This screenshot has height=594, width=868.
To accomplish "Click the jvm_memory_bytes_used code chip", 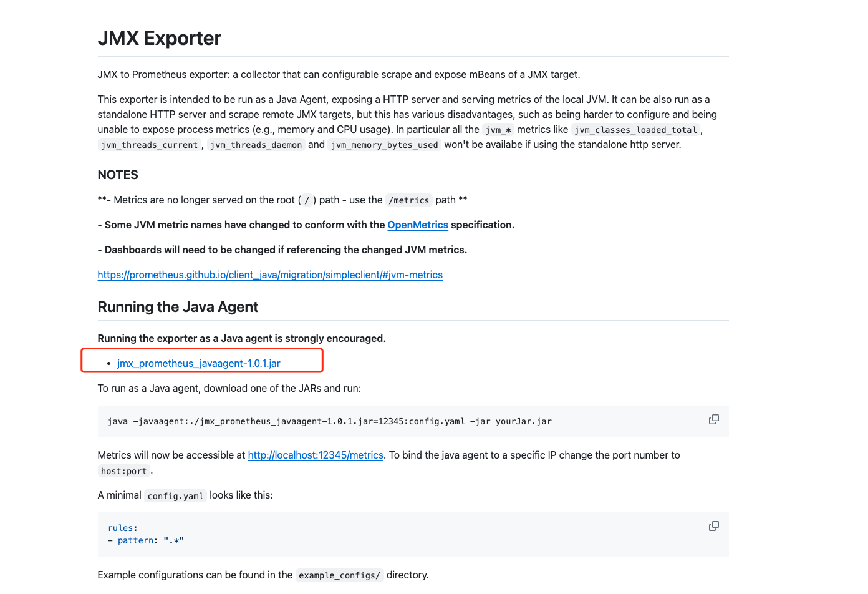I will [384, 144].
